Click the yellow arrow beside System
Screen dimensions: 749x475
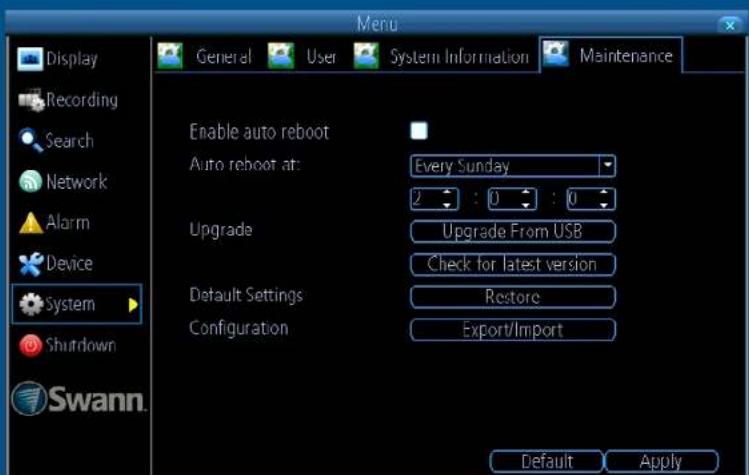[x=133, y=304]
